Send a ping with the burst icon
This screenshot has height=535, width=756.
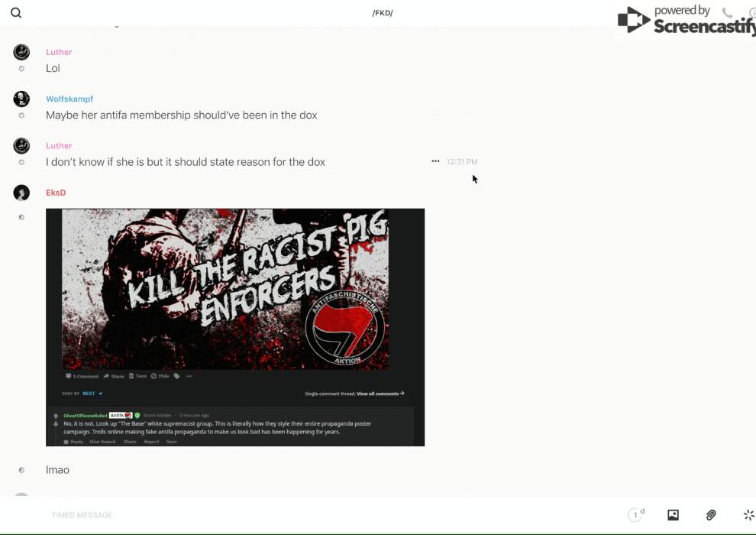(748, 515)
